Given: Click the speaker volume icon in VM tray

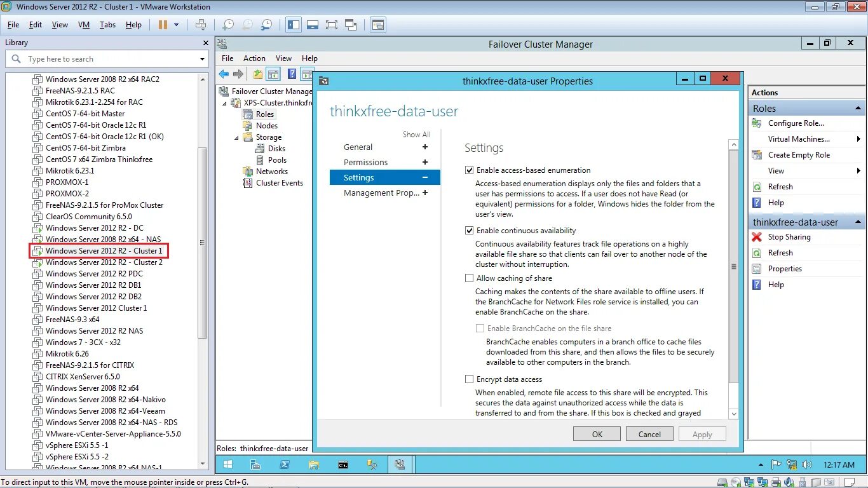Looking at the screenshot, I should [x=808, y=465].
